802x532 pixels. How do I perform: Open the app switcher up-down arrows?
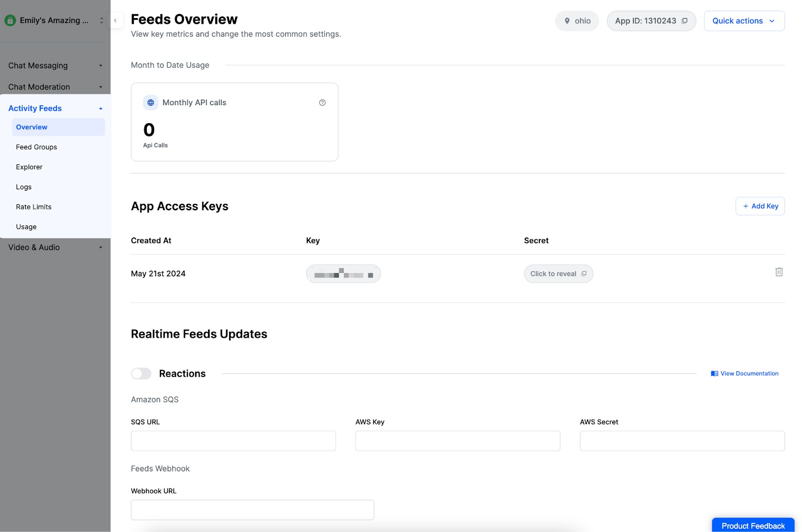[102, 21]
